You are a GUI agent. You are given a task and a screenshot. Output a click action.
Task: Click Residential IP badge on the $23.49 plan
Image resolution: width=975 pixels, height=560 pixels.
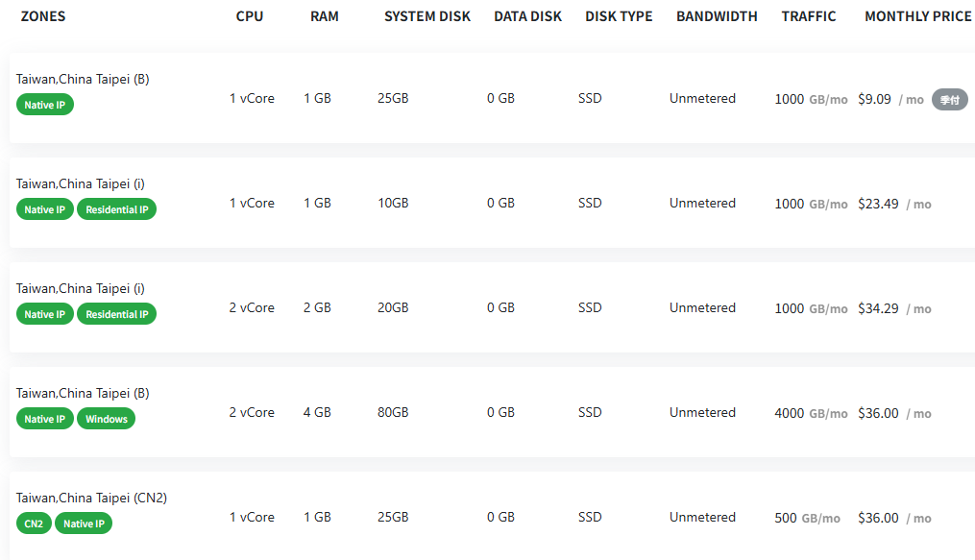coord(117,209)
